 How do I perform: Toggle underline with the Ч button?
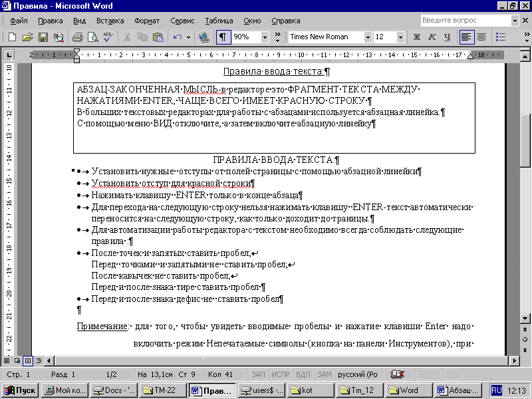(447, 37)
